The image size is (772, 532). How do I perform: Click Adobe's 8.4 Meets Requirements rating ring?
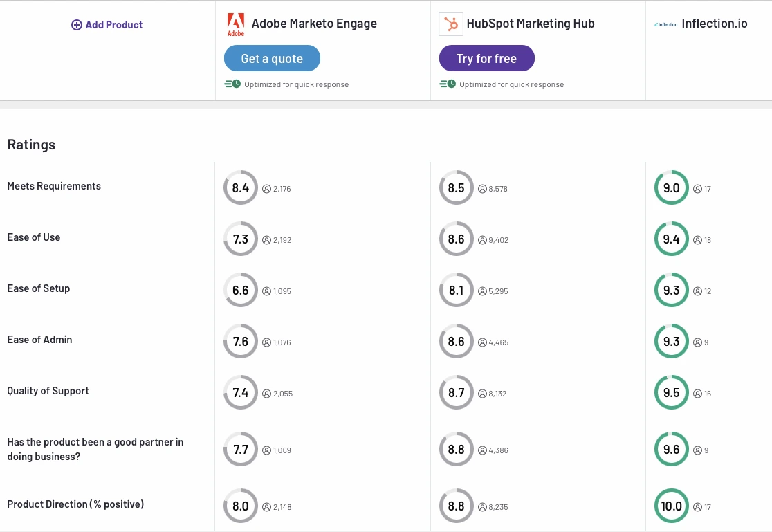click(x=241, y=187)
